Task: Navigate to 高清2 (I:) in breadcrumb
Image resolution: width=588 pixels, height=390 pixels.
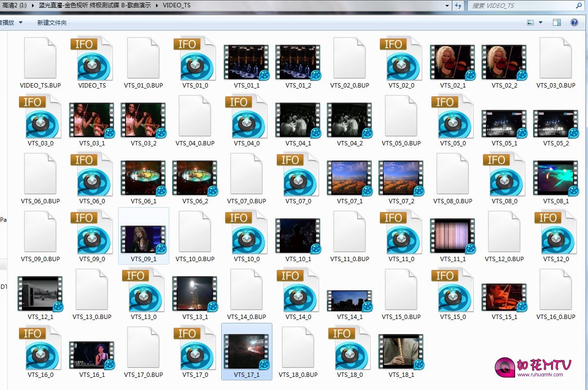Action: [x=13, y=6]
